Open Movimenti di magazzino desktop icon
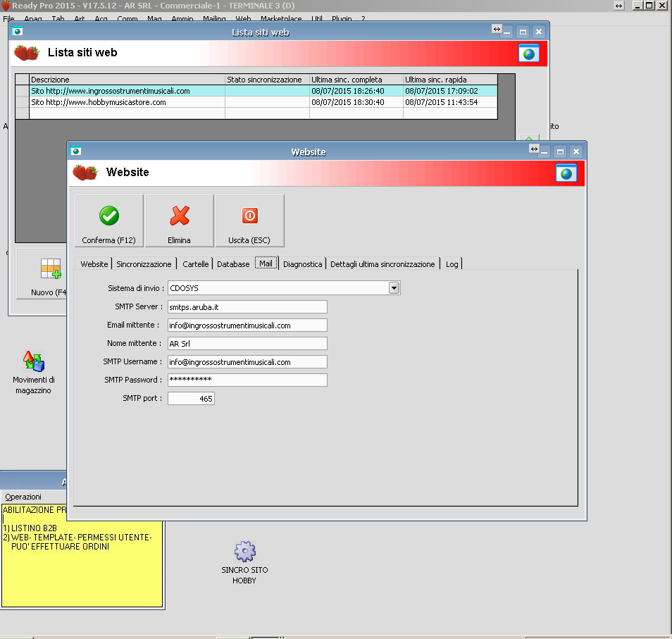This screenshot has width=672, height=639. click(x=33, y=372)
